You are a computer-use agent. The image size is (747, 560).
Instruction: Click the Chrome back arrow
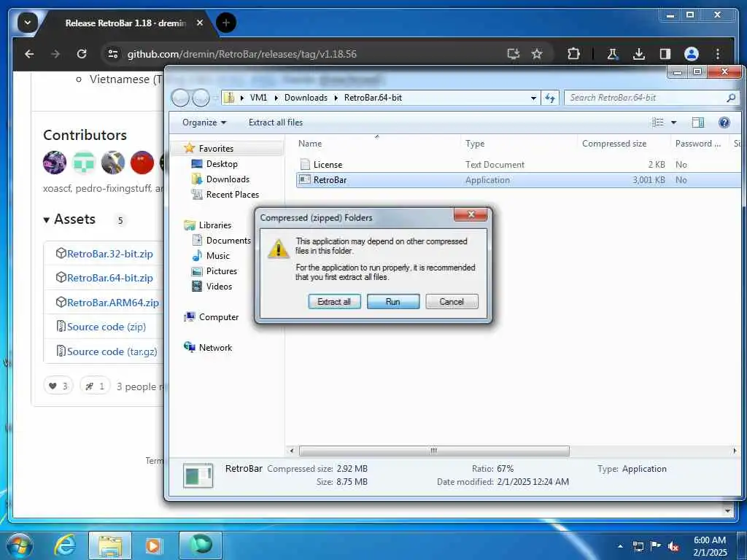[29, 54]
